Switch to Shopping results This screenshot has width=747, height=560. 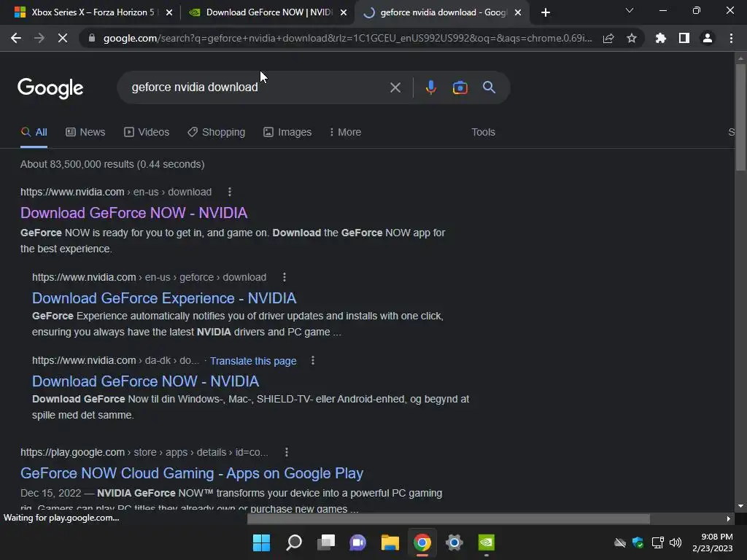(x=216, y=133)
